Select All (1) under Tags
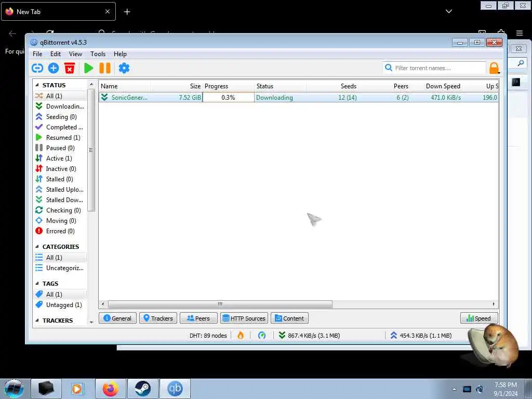The width and height of the screenshot is (532, 399). (x=60, y=295)
